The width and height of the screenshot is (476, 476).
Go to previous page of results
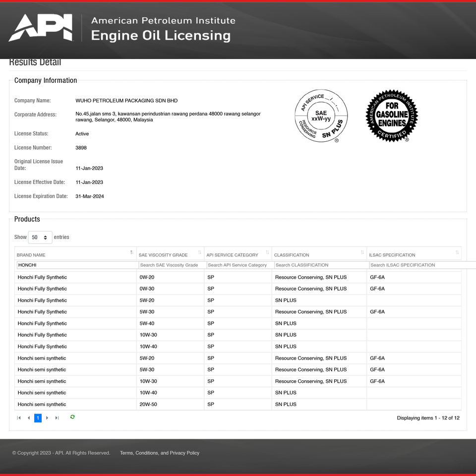[x=29, y=417]
